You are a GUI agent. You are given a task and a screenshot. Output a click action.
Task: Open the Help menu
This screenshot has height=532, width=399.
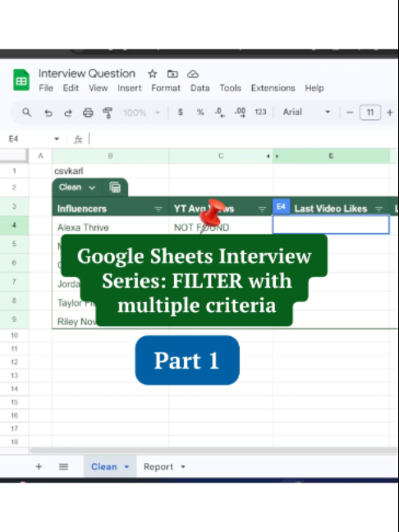314,88
